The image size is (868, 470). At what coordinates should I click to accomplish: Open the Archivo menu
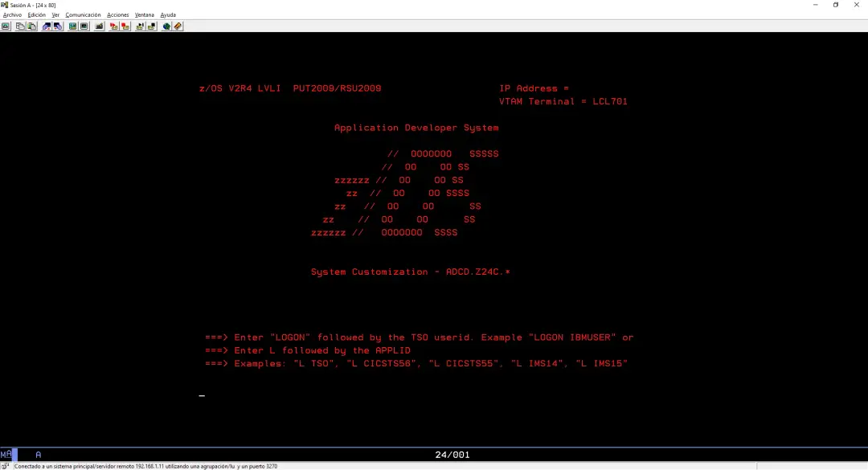pos(12,15)
